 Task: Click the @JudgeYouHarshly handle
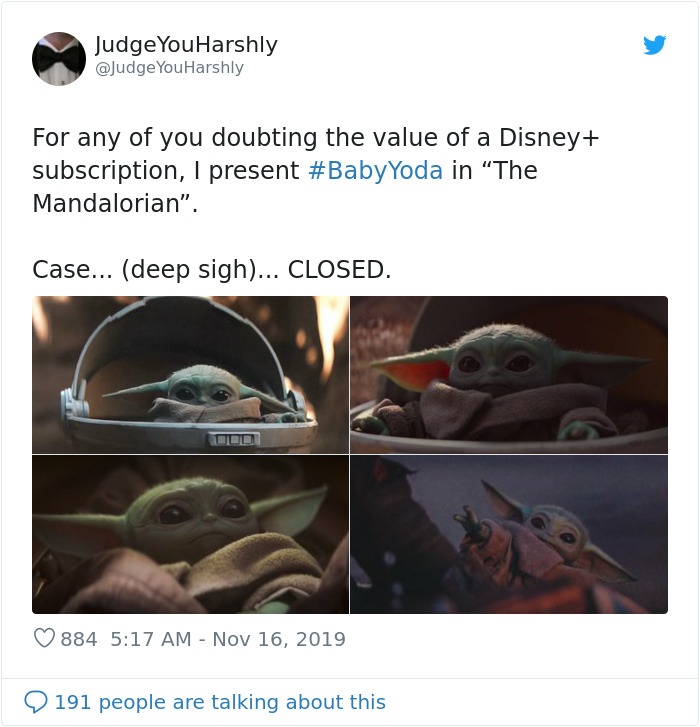coord(169,68)
